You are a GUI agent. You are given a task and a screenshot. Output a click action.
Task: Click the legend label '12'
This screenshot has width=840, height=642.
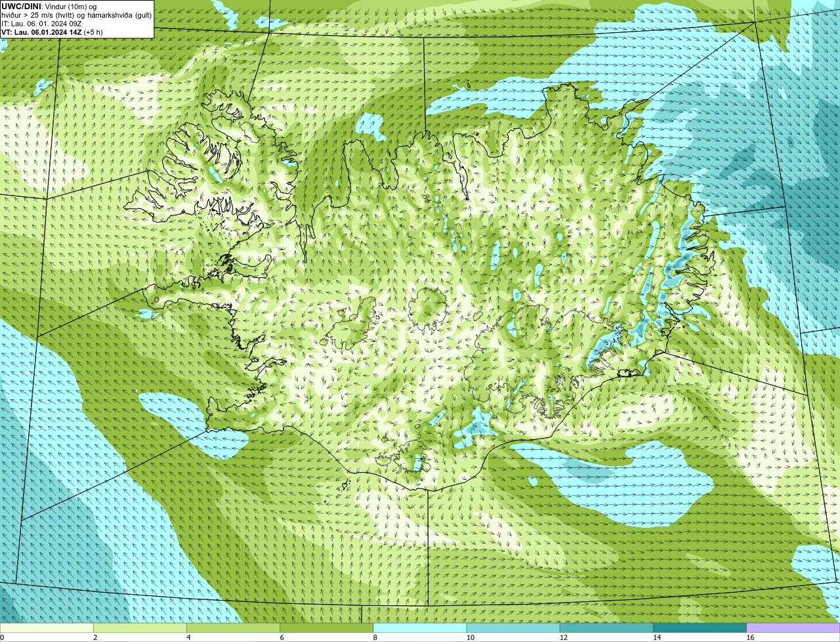click(x=564, y=637)
